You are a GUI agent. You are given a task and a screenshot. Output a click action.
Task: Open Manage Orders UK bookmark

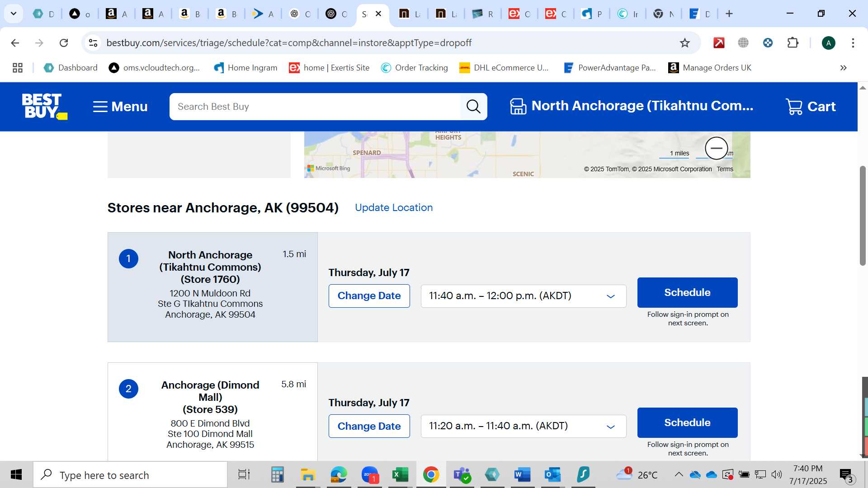coord(710,68)
